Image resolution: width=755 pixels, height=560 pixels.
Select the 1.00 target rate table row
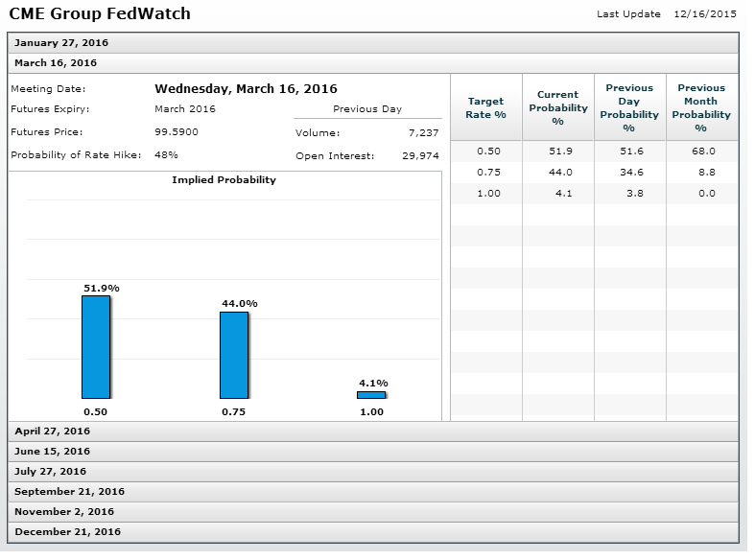[594, 194]
